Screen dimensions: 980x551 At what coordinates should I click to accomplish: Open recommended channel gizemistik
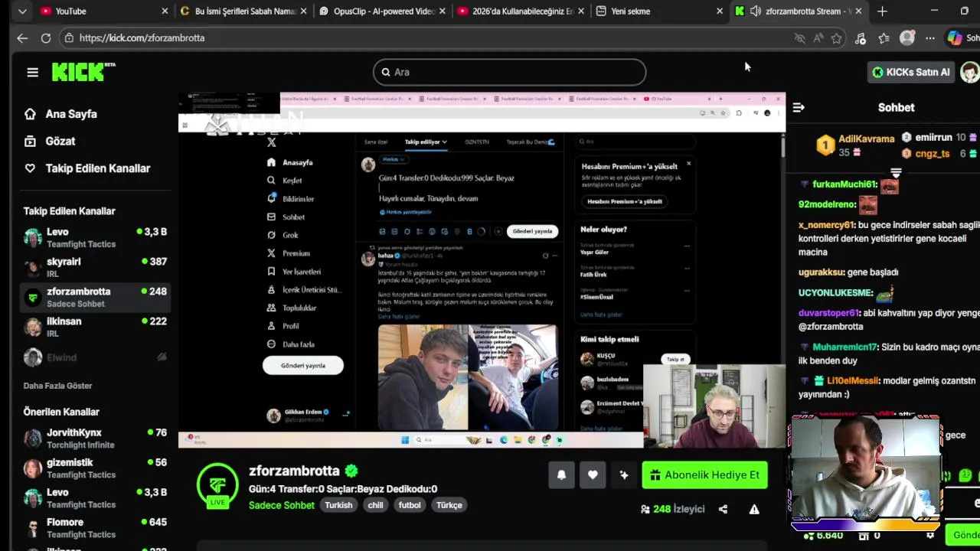click(96, 468)
